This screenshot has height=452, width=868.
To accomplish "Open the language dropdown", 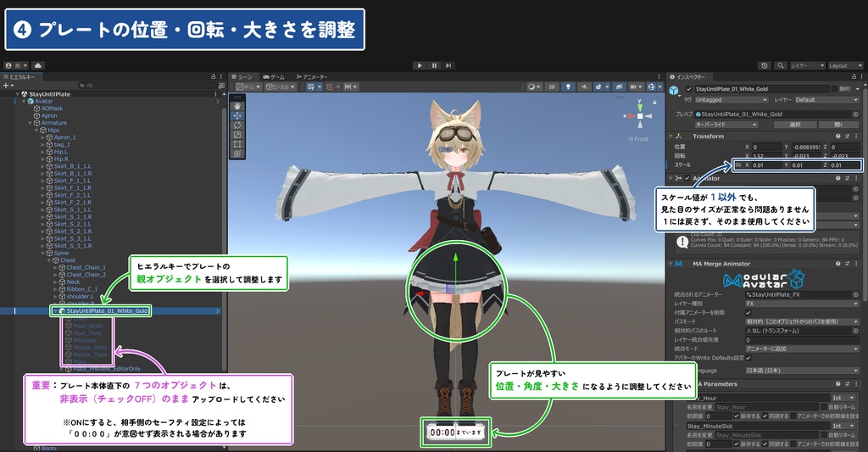I will [x=802, y=371].
